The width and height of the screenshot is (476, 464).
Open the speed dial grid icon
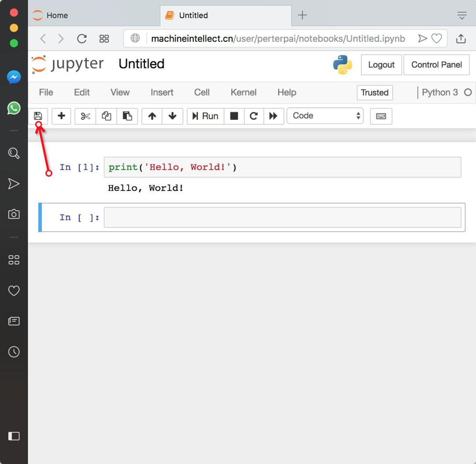pos(104,38)
